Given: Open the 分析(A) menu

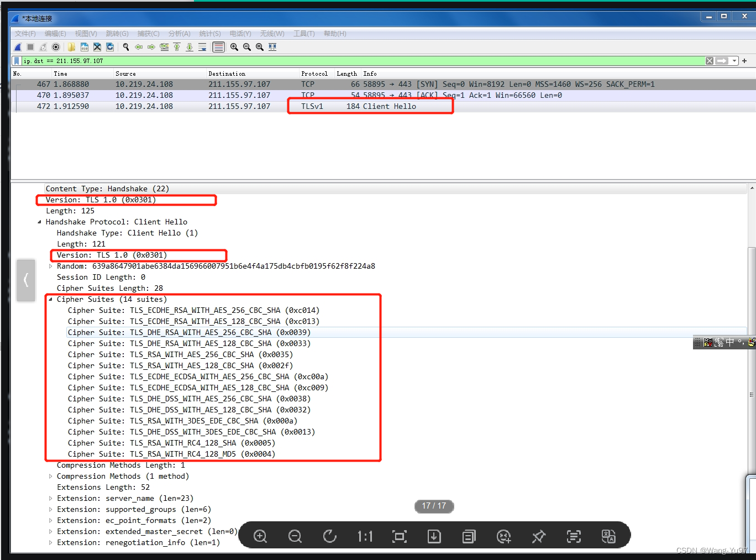Looking at the screenshot, I should (x=180, y=34).
